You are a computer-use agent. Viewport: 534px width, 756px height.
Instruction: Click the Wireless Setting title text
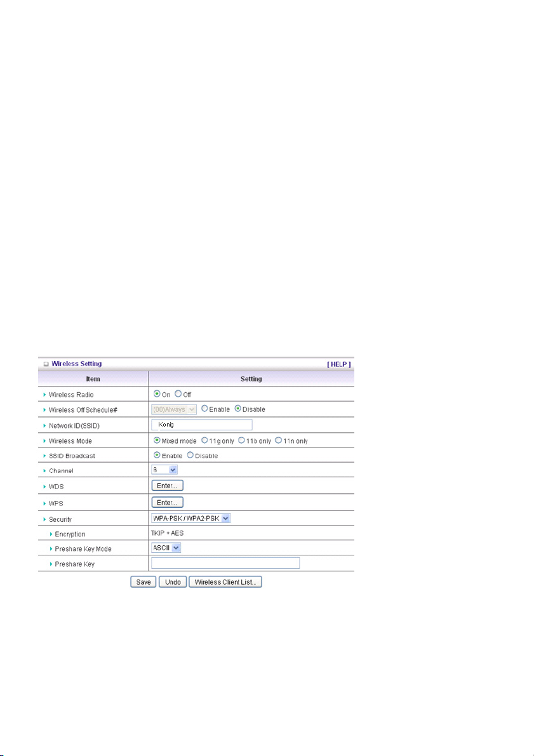click(77, 364)
